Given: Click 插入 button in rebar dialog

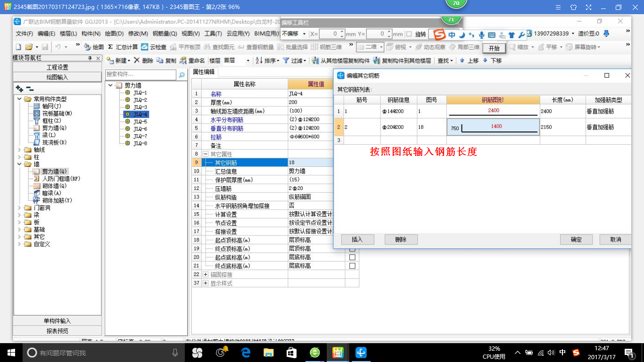Looking at the screenshot, I should pos(357,239).
